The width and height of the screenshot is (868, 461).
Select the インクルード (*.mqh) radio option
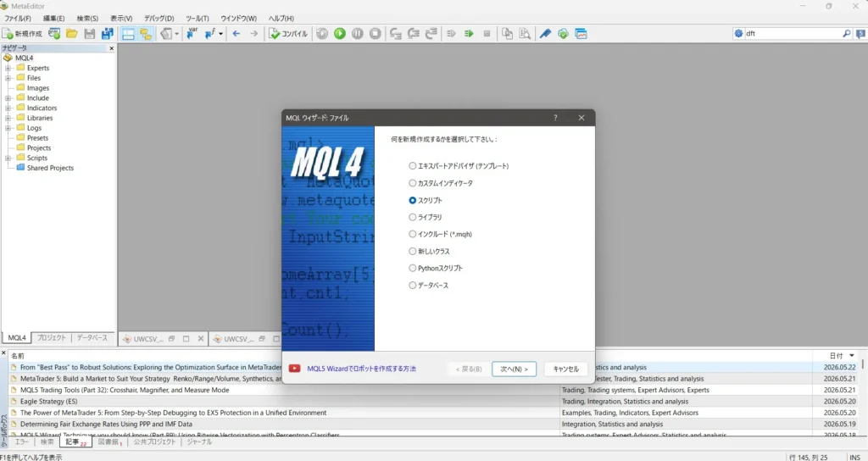click(413, 234)
